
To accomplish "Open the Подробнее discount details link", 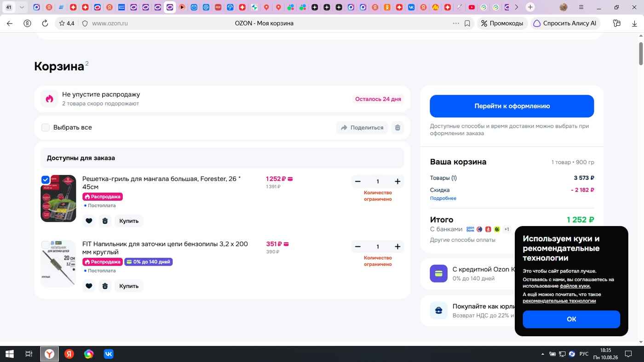I will pyautogui.click(x=443, y=198).
